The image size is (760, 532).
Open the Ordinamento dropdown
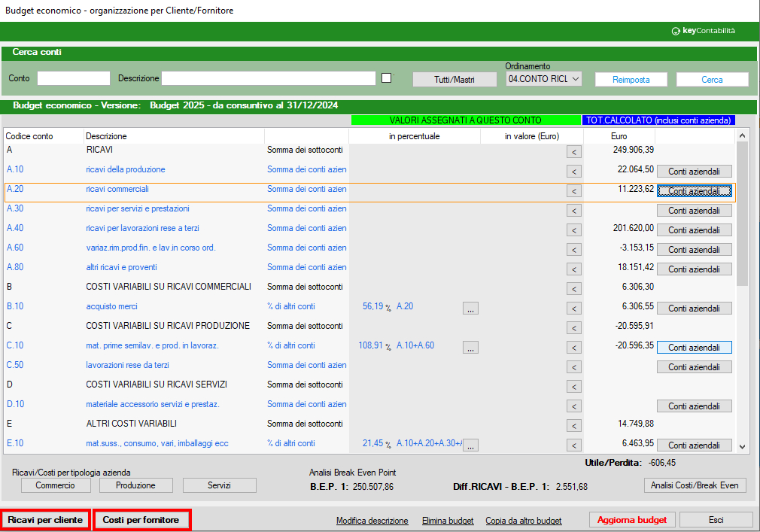(544, 79)
